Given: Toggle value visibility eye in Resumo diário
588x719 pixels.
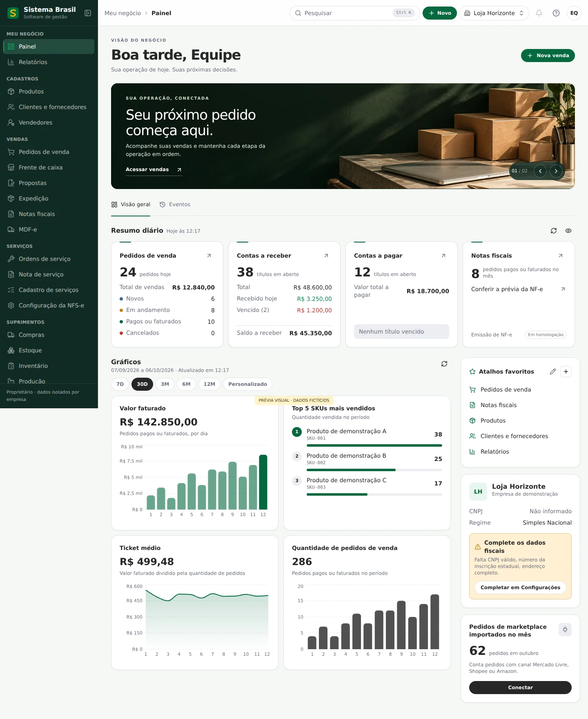Looking at the screenshot, I should [568, 231].
